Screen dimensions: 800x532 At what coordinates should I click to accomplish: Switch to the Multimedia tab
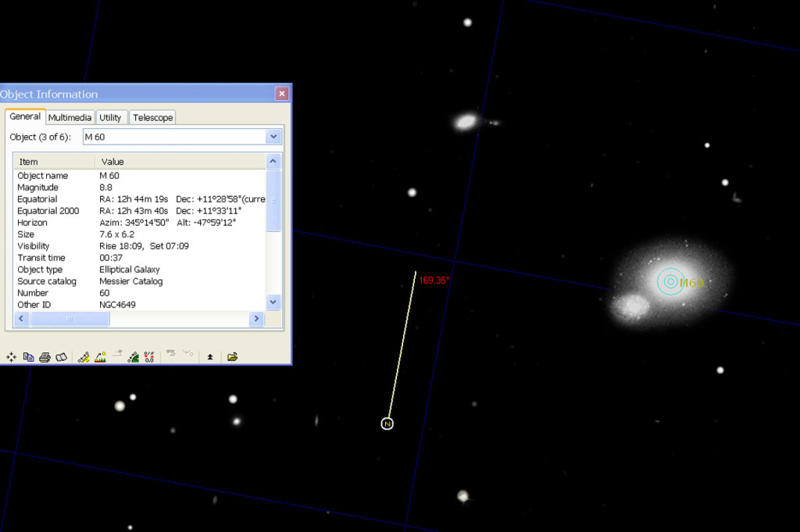point(70,117)
